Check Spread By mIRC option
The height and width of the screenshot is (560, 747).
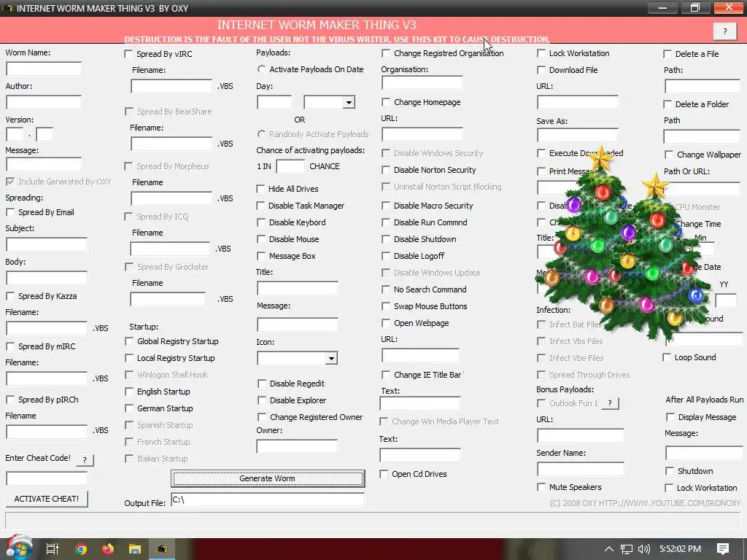[x=10, y=346]
